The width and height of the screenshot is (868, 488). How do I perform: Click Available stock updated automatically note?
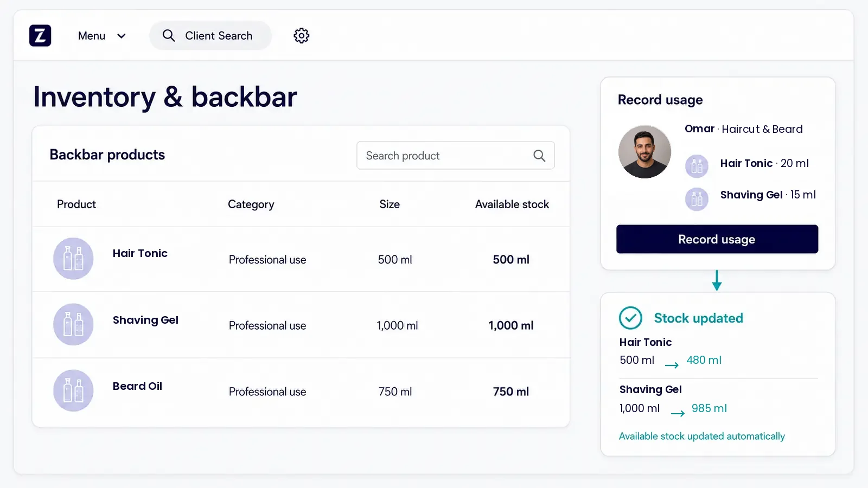pyautogui.click(x=702, y=436)
